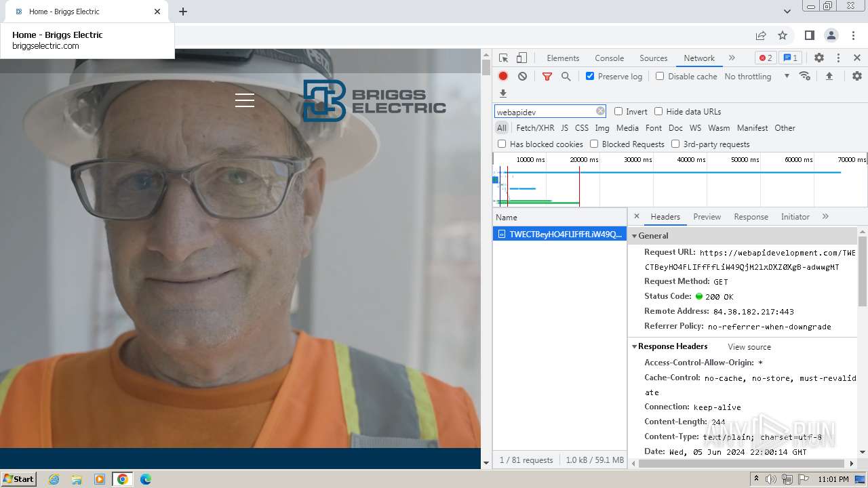868x488 pixels.
Task: Toggle the network filter funnel icon
Action: [x=547, y=77]
